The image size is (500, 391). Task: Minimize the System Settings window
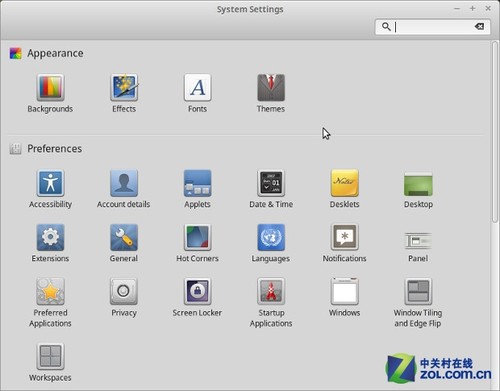click(457, 9)
